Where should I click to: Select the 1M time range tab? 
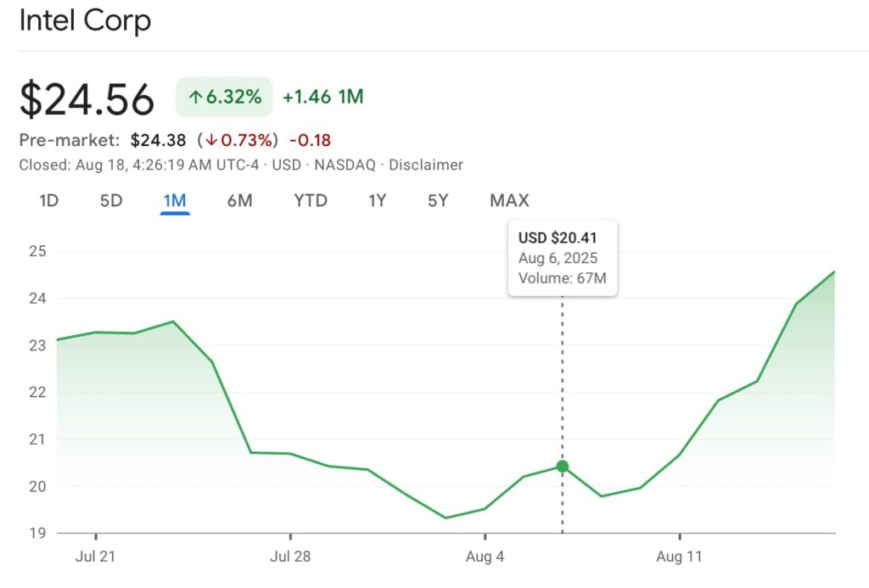tap(175, 200)
